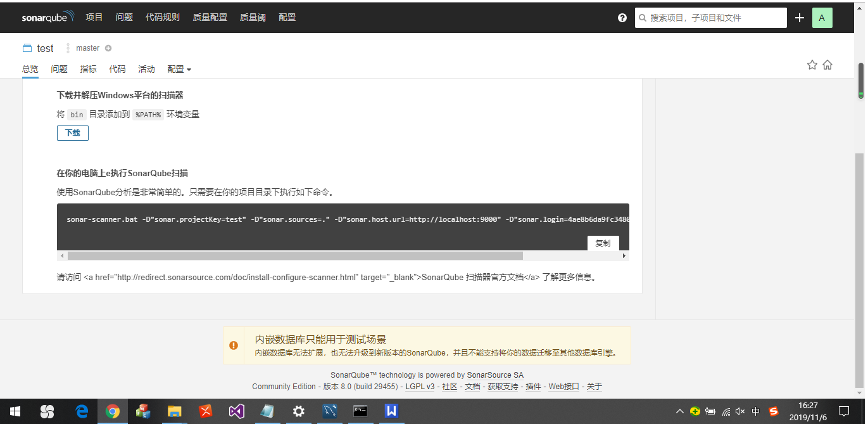This screenshot has height=424, width=868.
Task: Open Settings gear in the taskbar
Action: tap(299, 411)
